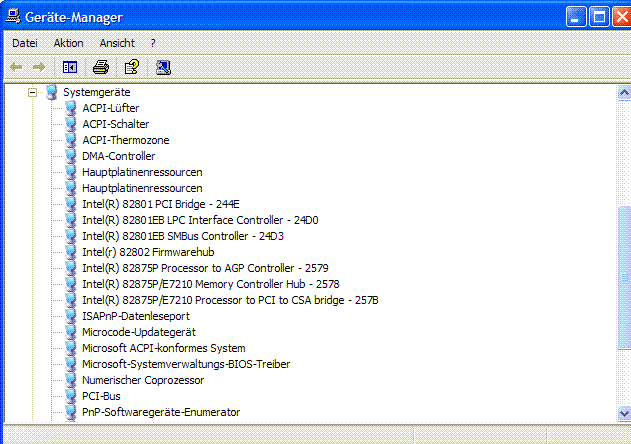Click the icon beside 82801 PCI Bridge

[x=71, y=204]
